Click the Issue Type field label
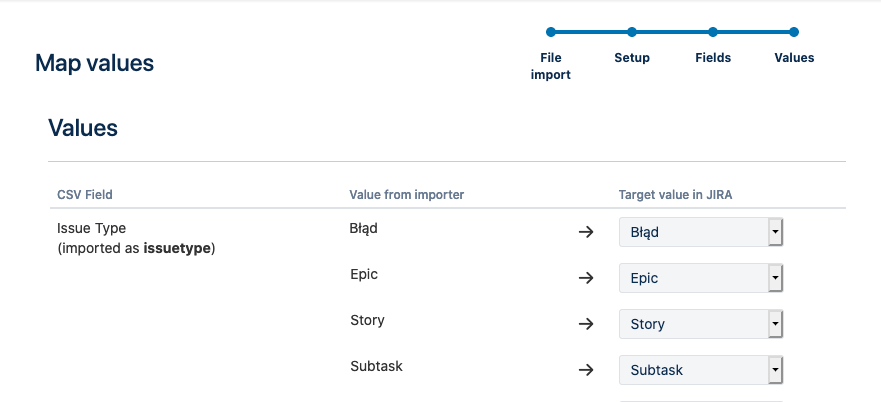The image size is (881, 402). 92,228
